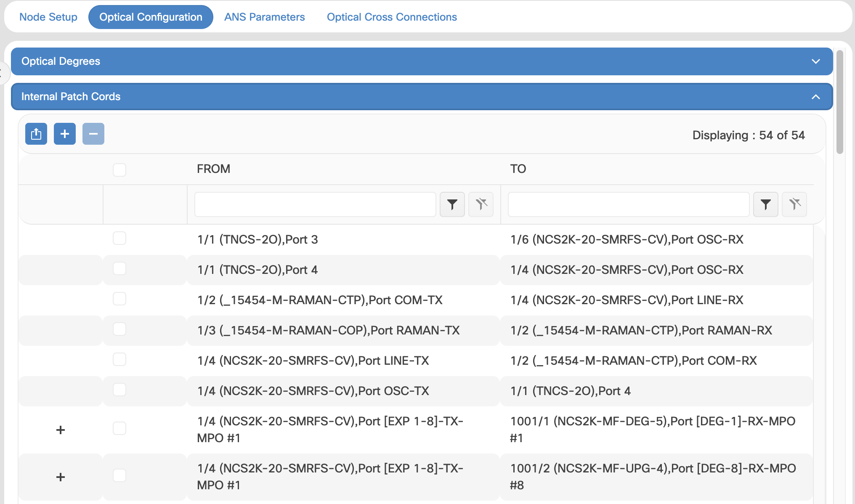The width and height of the screenshot is (855, 504).
Task: Add a new internal patch cord
Action: pos(65,134)
